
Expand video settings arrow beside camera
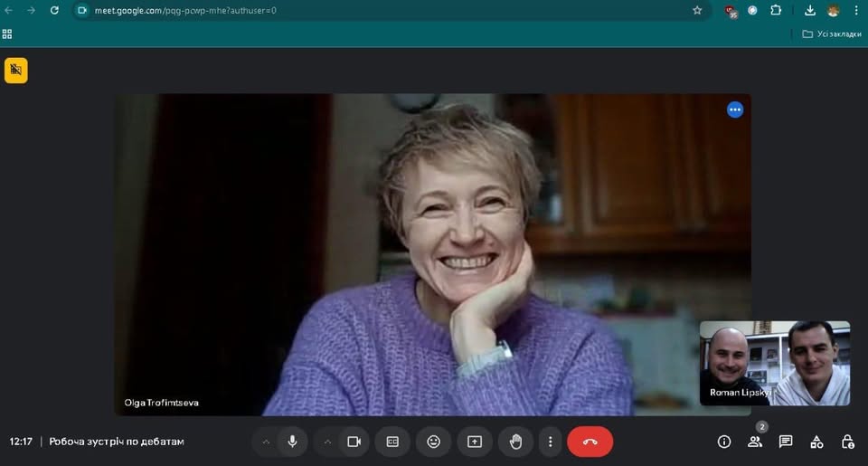327,442
